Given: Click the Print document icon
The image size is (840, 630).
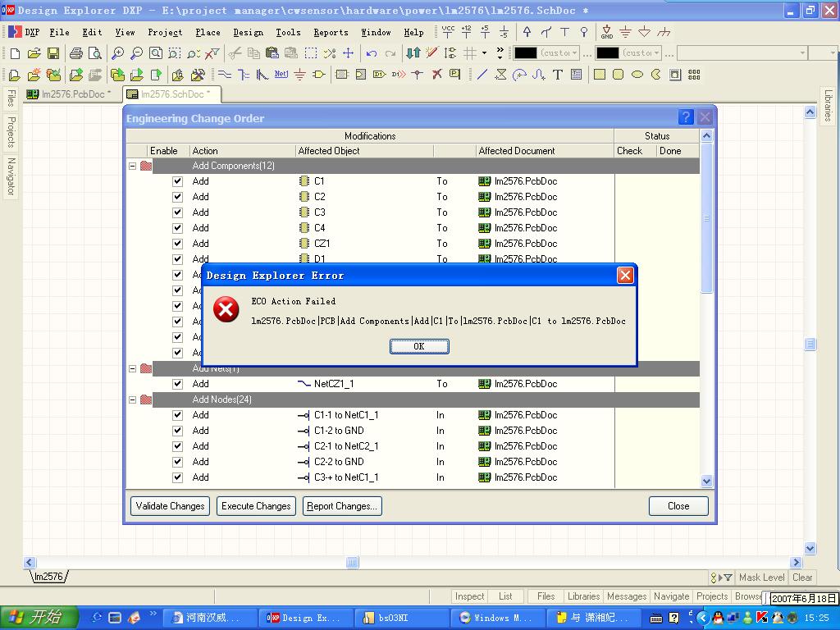Looking at the screenshot, I should pos(76,53).
